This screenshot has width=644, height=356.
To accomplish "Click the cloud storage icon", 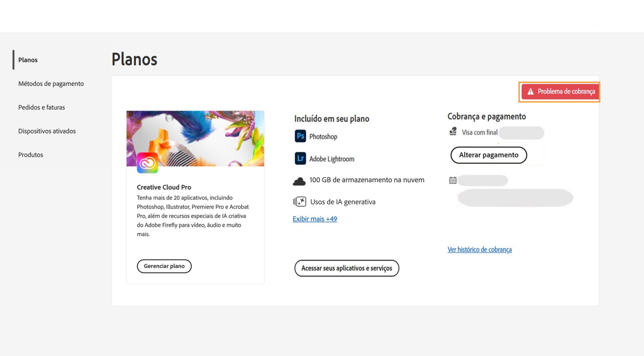I will (x=299, y=181).
